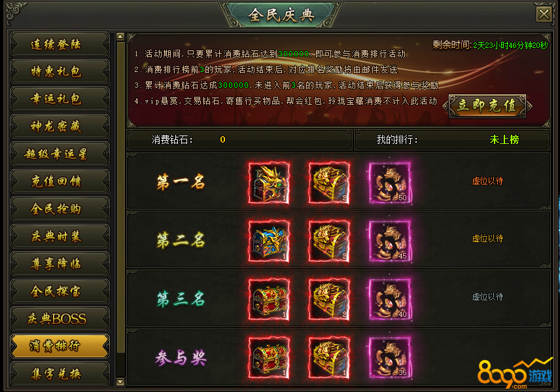The width and height of the screenshot is (560, 392).
Task: Switch to the 充值回馈 tab
Action: 60,181
